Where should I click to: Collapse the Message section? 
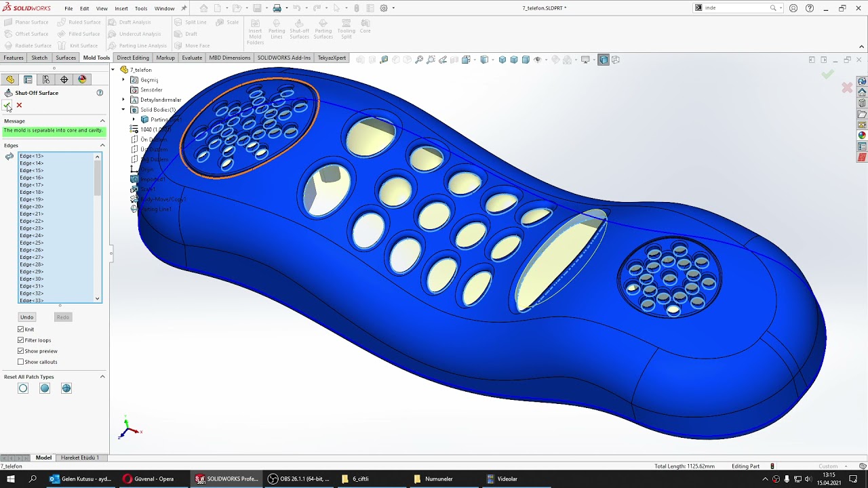coord(102,121)
